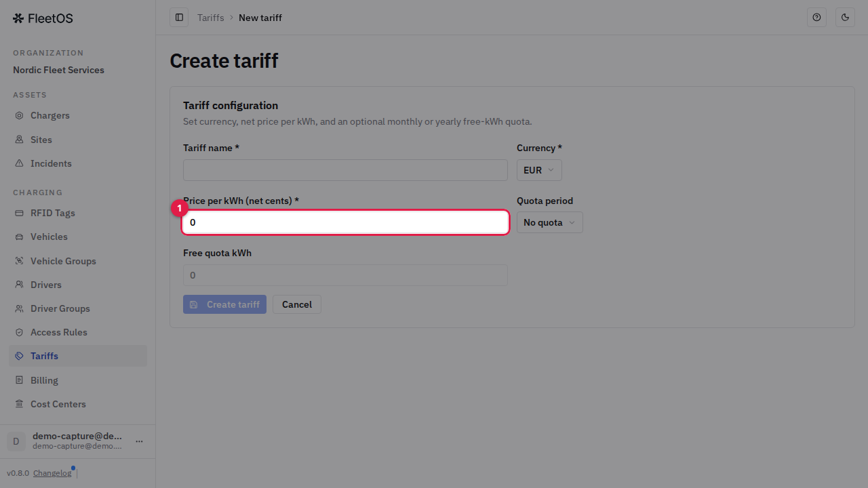Click the Create tariff button
The image size is (868, 488).
pyautogui.click(x=224, y=304)
